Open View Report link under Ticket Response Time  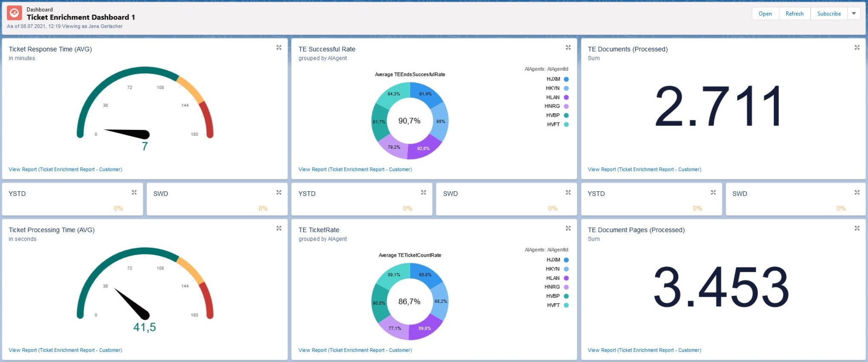tap(65, 170)
